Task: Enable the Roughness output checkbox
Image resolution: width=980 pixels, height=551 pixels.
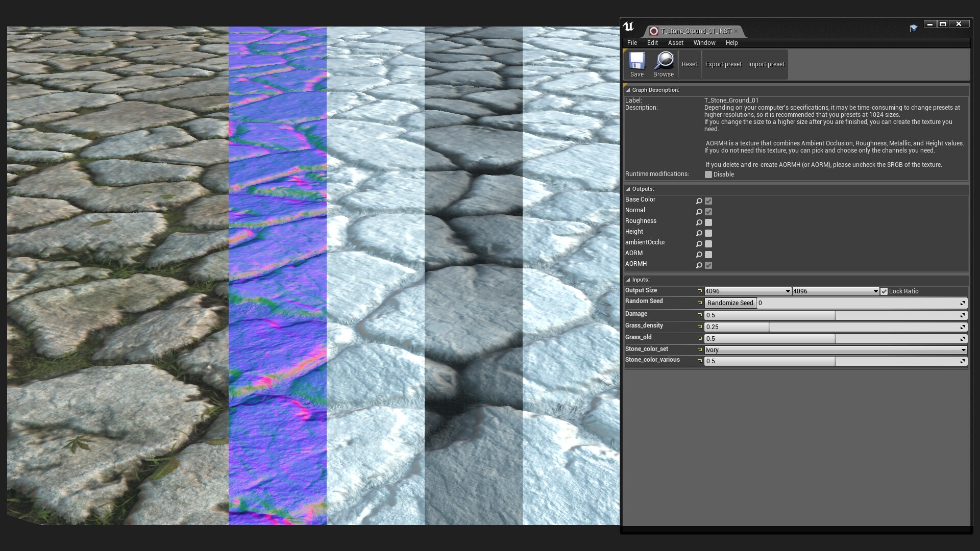Action: (708, 222)
